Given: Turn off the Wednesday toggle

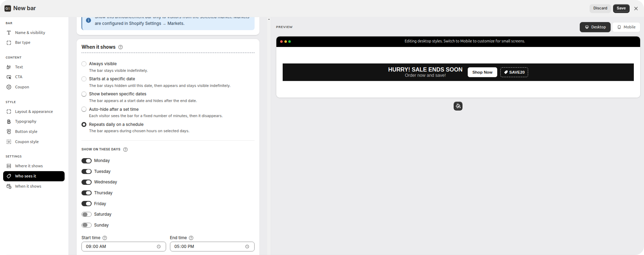Looking at the screenshot, I should tap(86, 182).
